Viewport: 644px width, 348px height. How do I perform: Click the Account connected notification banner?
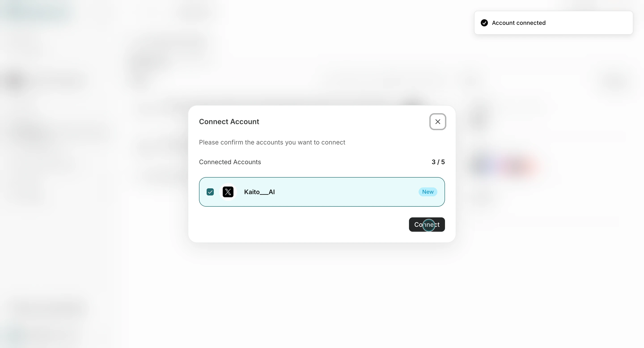click(553, 23)
